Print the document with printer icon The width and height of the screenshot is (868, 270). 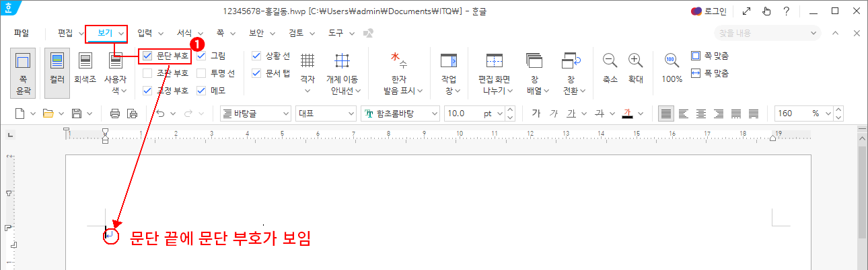[x=115, y=114]
